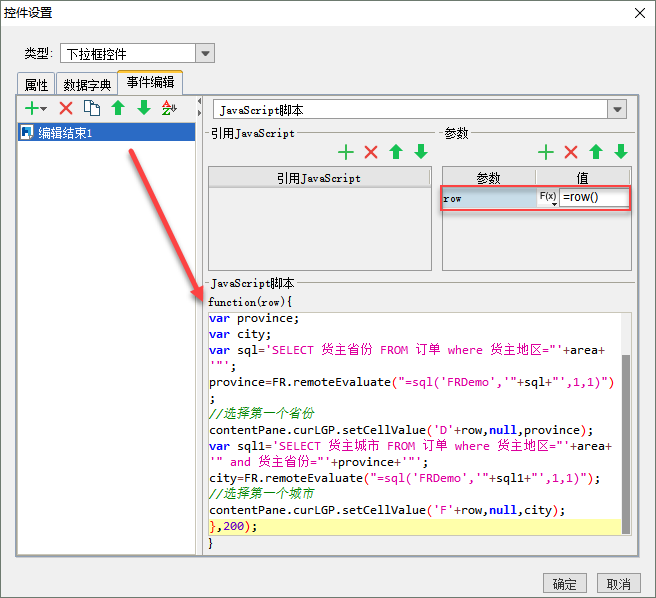Move parameter up
Viewport: 656px width, 598px height.
coord(596,152)
